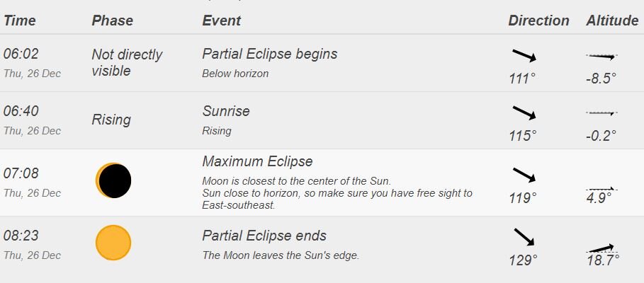Click the Time column header
The width and height of the screenshot is (644, 283).
[20, 21]
